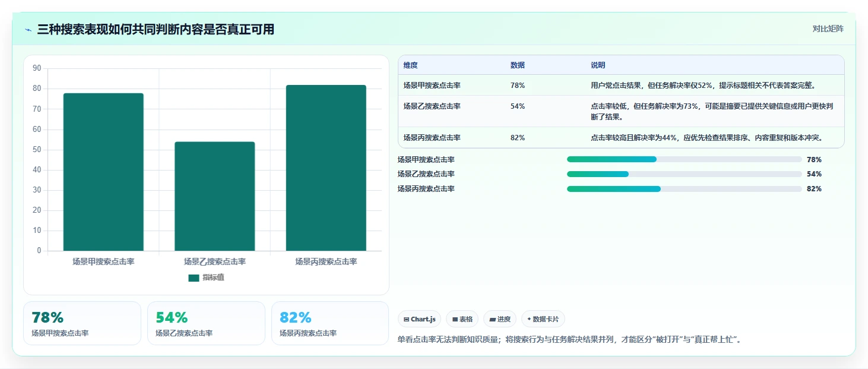This screenshot has height=369, width=868.
Task: Click the 场景丙搜索点击率 label beside the progress bars
Action: click(426, 189)
